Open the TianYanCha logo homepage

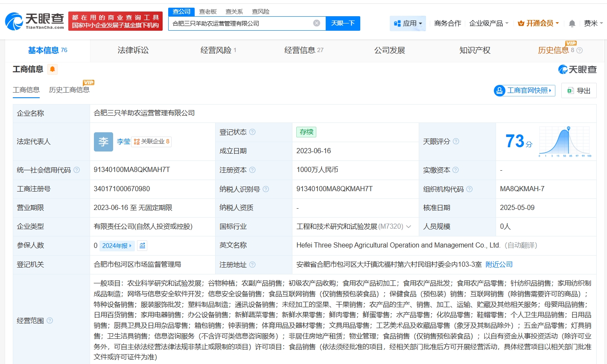coord(35,21)
